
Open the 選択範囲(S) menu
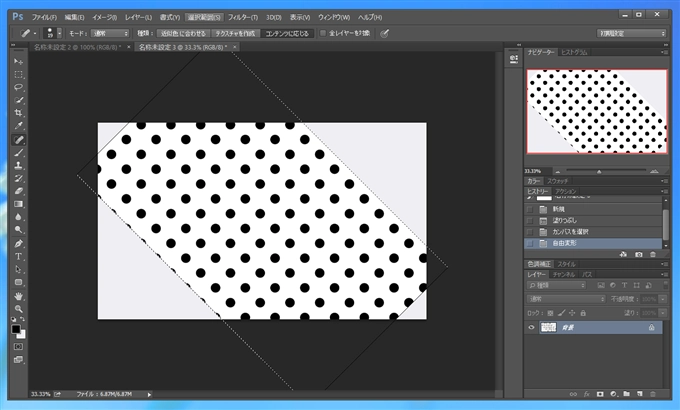point(204,17)
